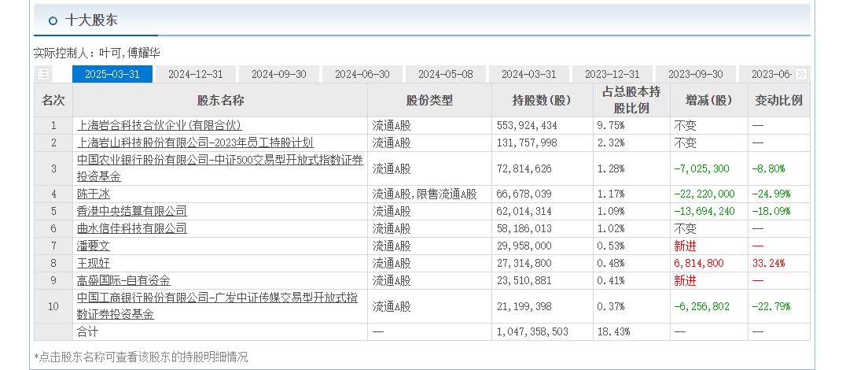Image resolution: width=868 pixels, height=370 pixels.
Task: Click the -8.80% change ratio
Action: click(x=768, y=168)
